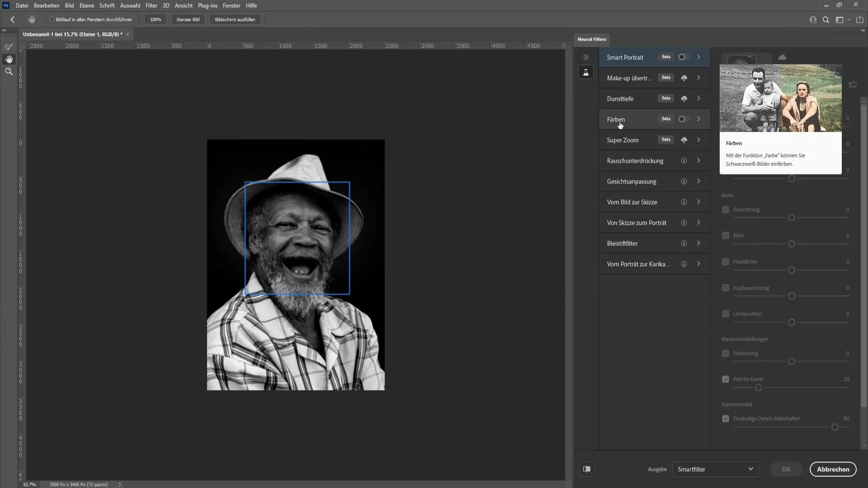Click the zoom percentage field in status bar
The width and height of the screenshot is (868, 488).
[29, 484]
